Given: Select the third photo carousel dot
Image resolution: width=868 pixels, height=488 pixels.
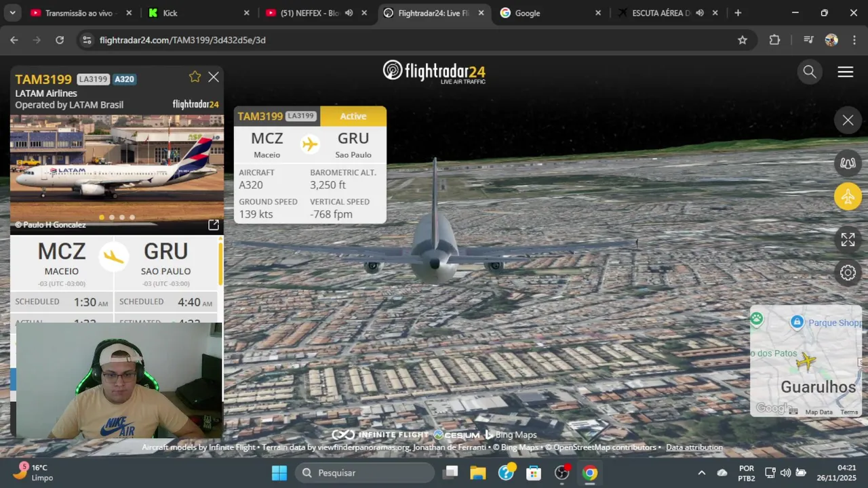Looking at the screenshot, I should tap(122, 218).
